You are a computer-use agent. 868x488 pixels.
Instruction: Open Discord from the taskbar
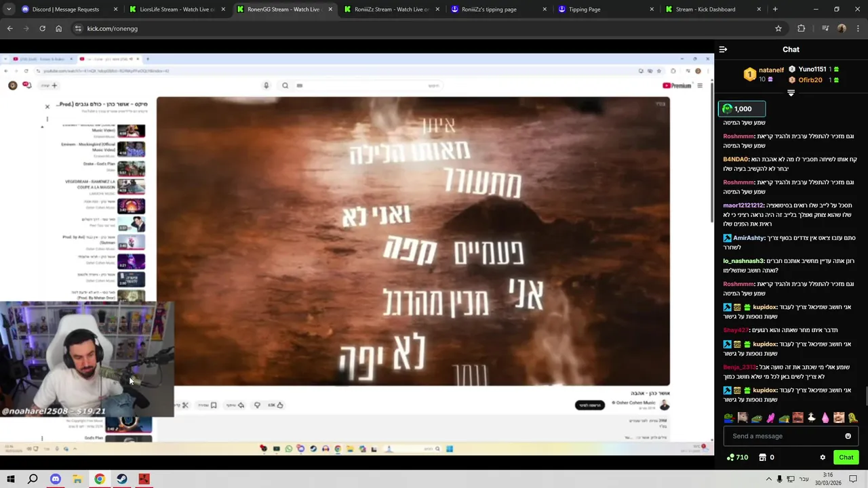click(55, 479)
